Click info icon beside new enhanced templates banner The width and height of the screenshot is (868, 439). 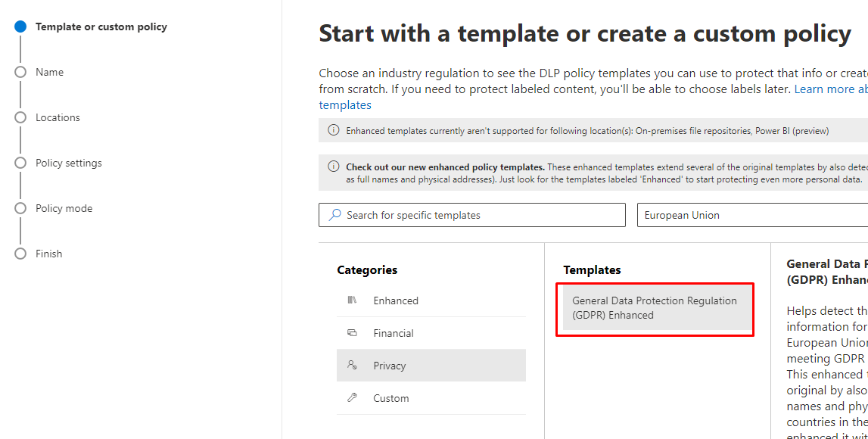click(x=334, y=167)
